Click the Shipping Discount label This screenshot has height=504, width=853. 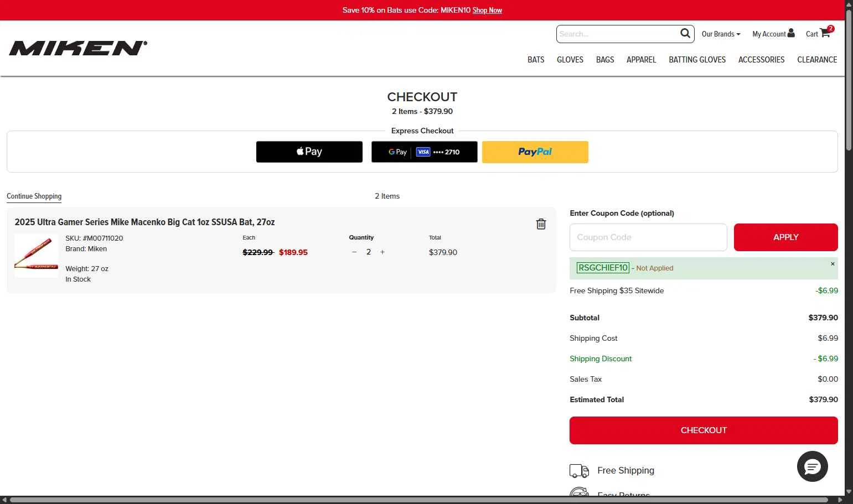click(x=601, y=358)
